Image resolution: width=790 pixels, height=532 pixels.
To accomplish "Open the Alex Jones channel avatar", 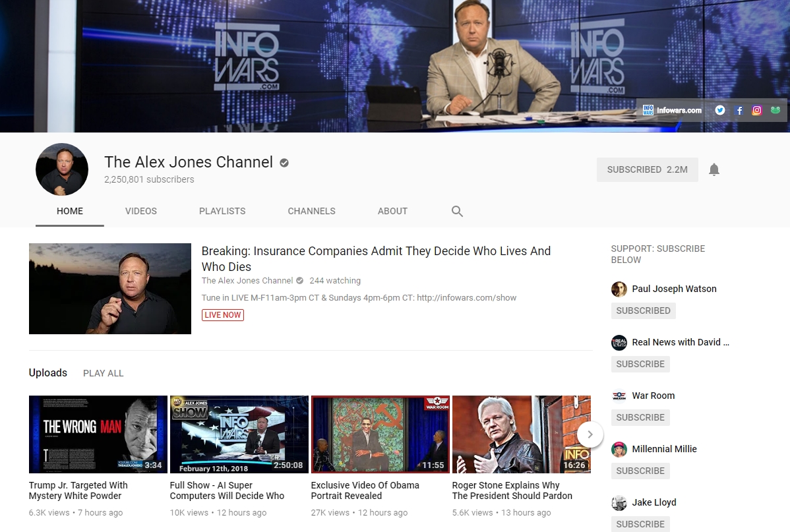I will [62, 169].
